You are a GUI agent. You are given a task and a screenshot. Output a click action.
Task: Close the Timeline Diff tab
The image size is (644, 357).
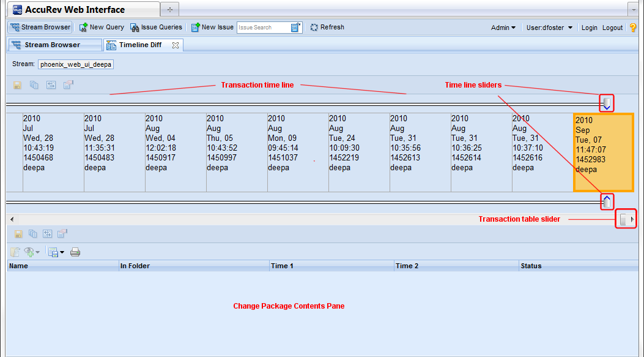tap(175, 45)
